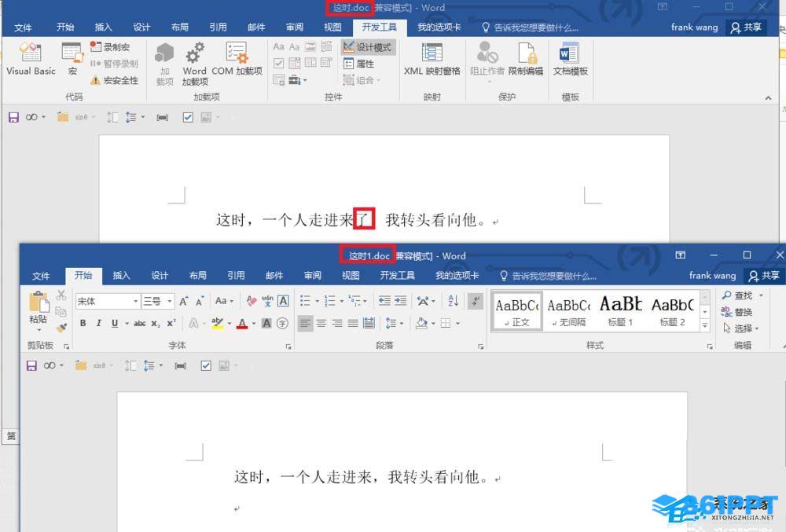
Task: Toggle 设计模式 design mode in back window
Action: [368, 47]
